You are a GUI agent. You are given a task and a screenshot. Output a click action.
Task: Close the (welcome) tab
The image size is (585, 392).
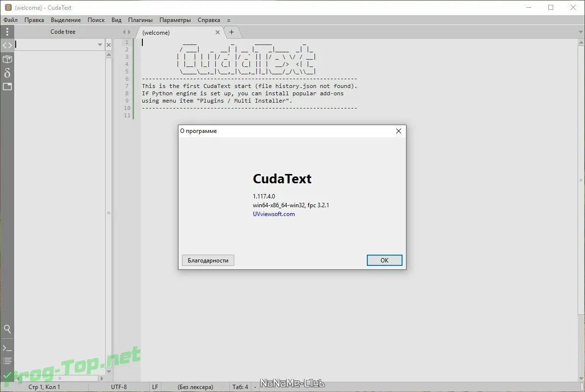pos(218,32)
